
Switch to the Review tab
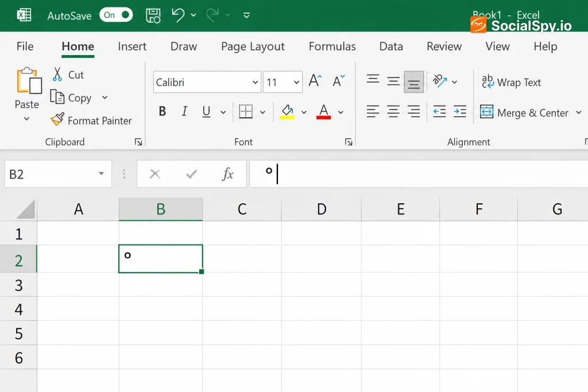click(x=444, y=46)
